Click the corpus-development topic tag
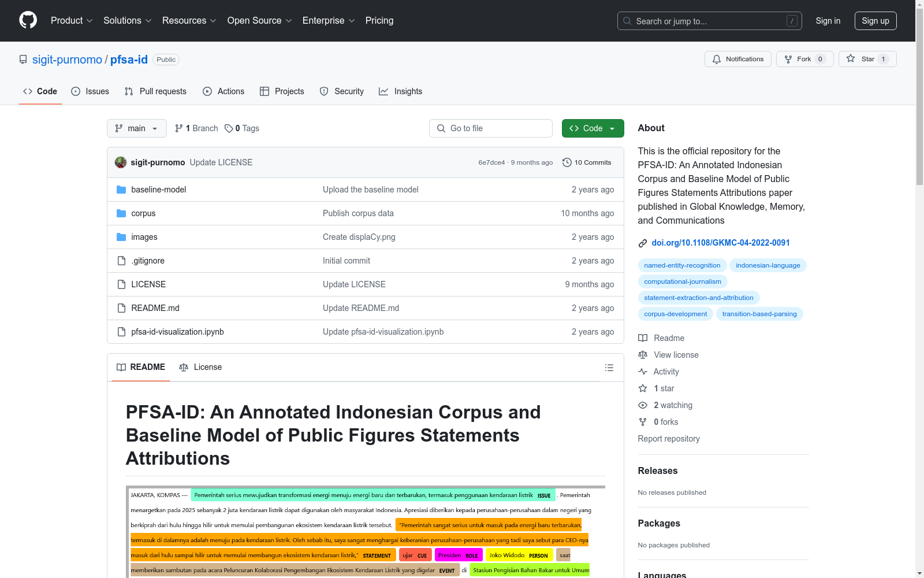The width and height of the screenshot is (924, 578). 676,314
